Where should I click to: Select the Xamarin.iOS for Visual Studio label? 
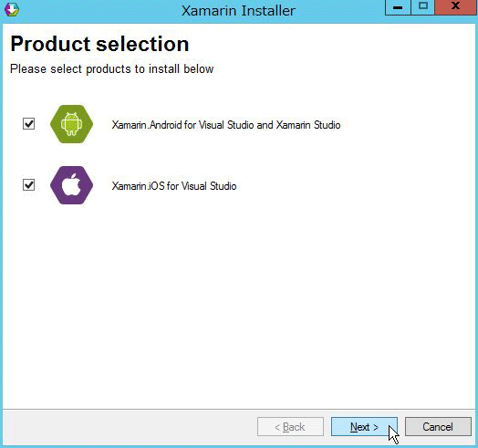pyautogui.click(x=174, y=186)
